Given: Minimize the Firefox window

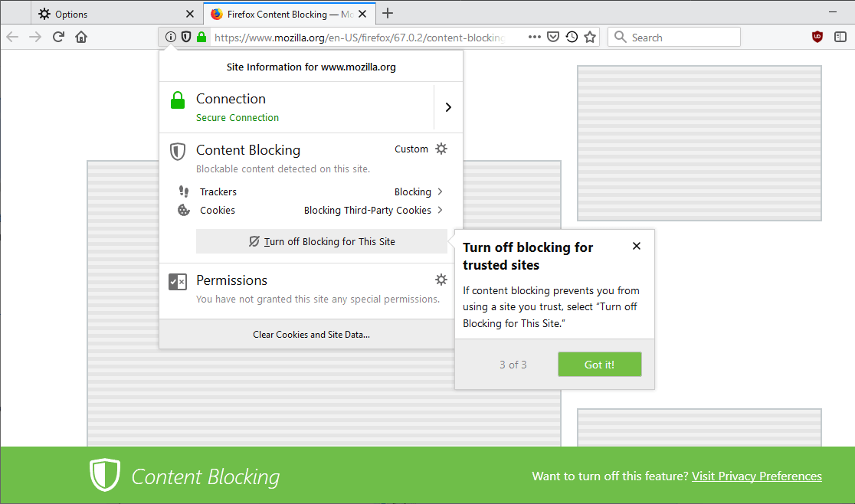Looking at the screenshot, I should [x=833, y=12].
